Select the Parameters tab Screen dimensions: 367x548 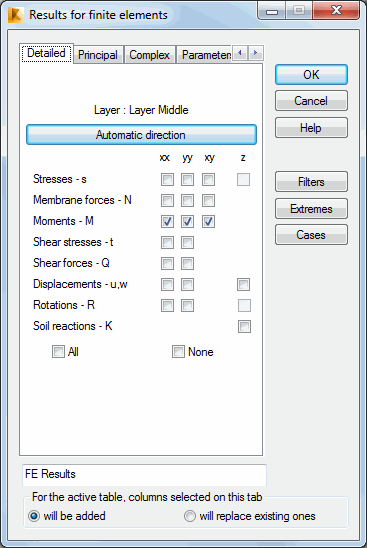click(x=204, y=55)
